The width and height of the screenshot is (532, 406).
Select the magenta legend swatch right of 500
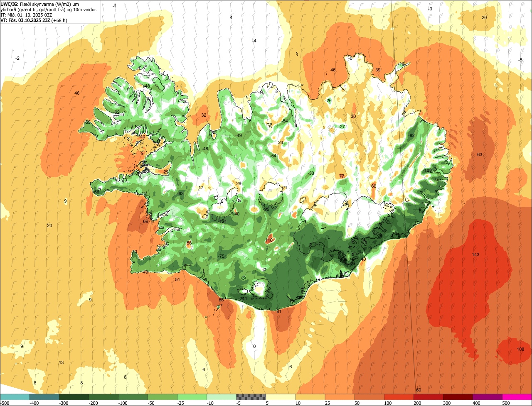[x=517, y=397]
